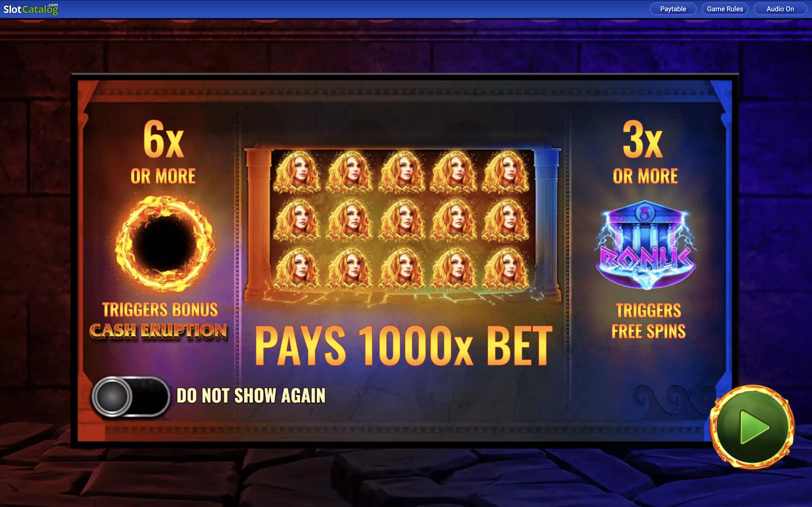The width and height of the screenshot is (812, 507).
Task: Open the Paytable
Action: pyautogui.click(x=673, y=9)
